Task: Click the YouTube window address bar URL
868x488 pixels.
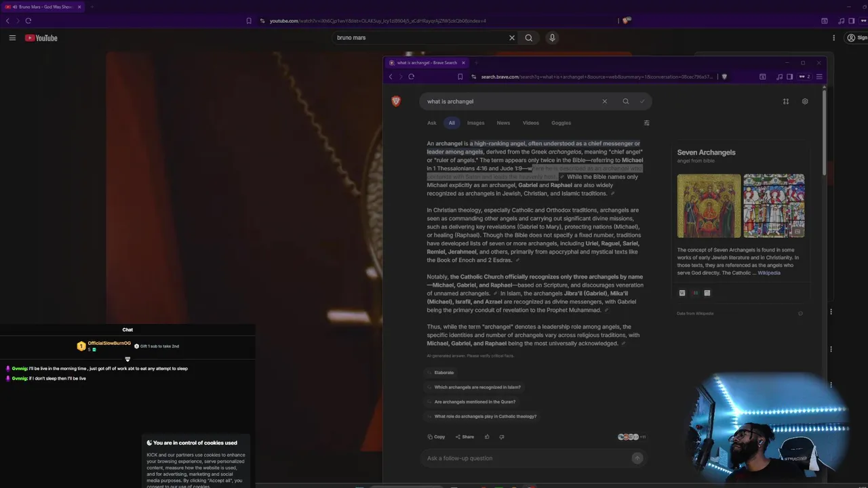Action: (x=378, y=21)
